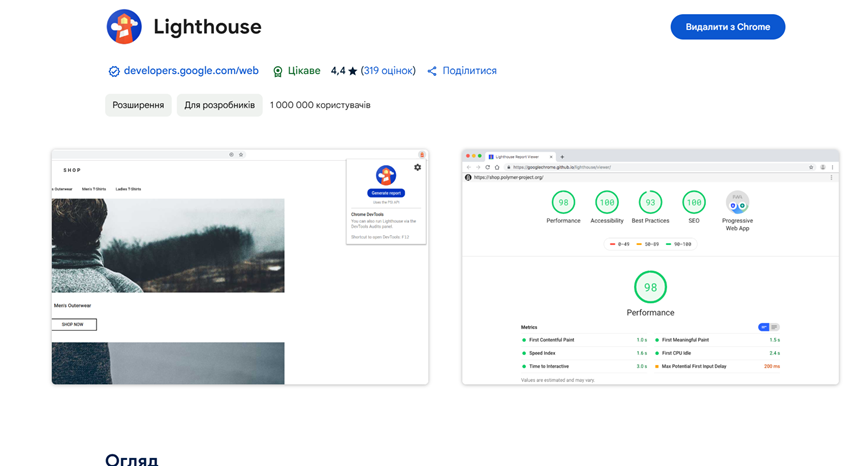The width and height of the screenshot is (850, 466).
Task: Click the Видалити з Chrome button
Action: pos(727,27)
